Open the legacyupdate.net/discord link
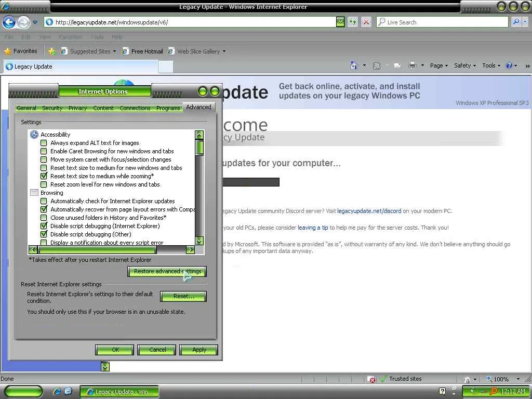 click(x=369, y=211)
